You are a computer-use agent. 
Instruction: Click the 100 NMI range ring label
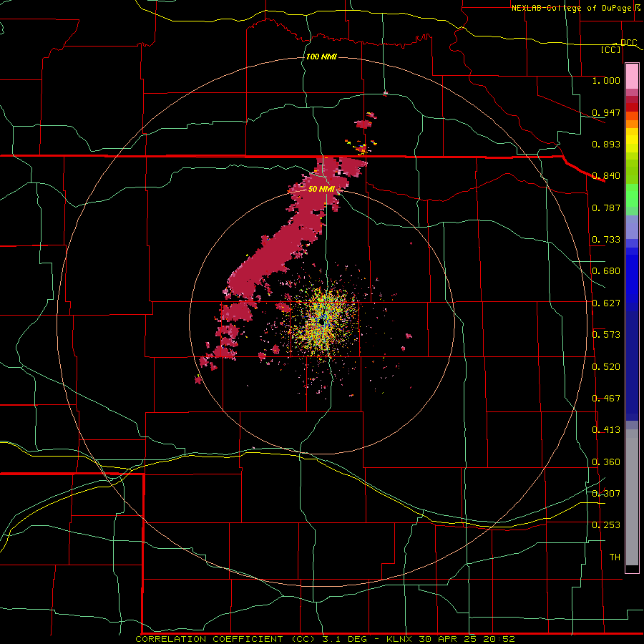(x=321, y=57)
